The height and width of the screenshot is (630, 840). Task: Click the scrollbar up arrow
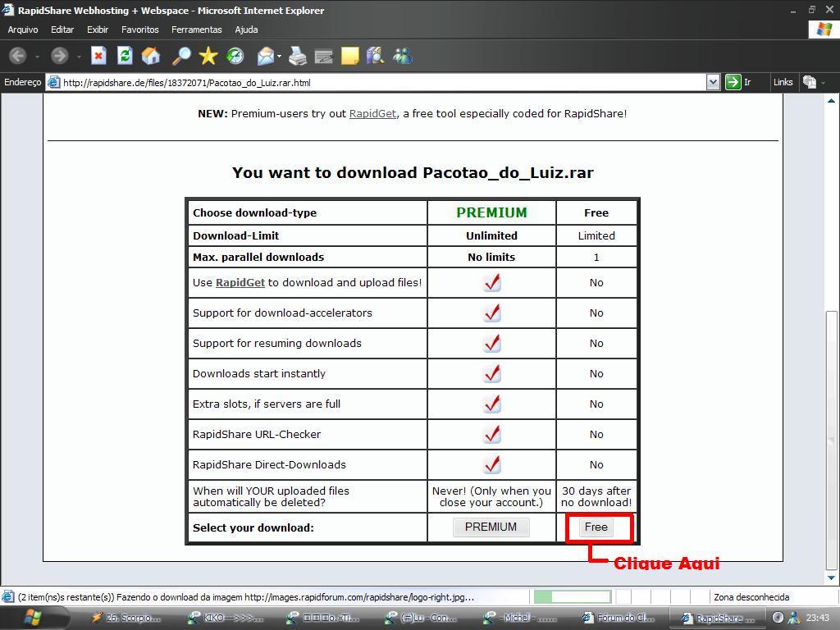point(832,99)
